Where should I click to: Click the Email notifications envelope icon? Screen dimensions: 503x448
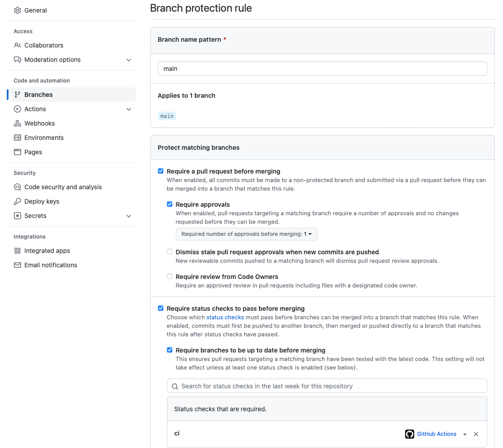pos(17,265)
